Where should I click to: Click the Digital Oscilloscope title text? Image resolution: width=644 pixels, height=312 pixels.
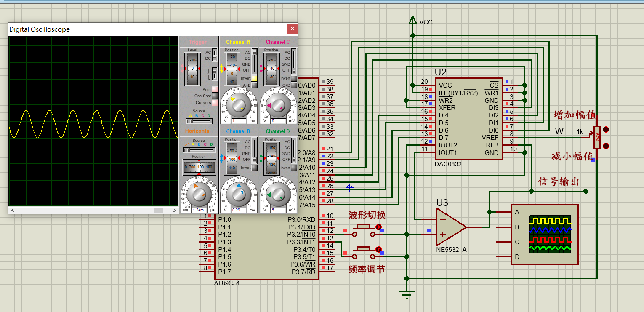tap(40, 29)
